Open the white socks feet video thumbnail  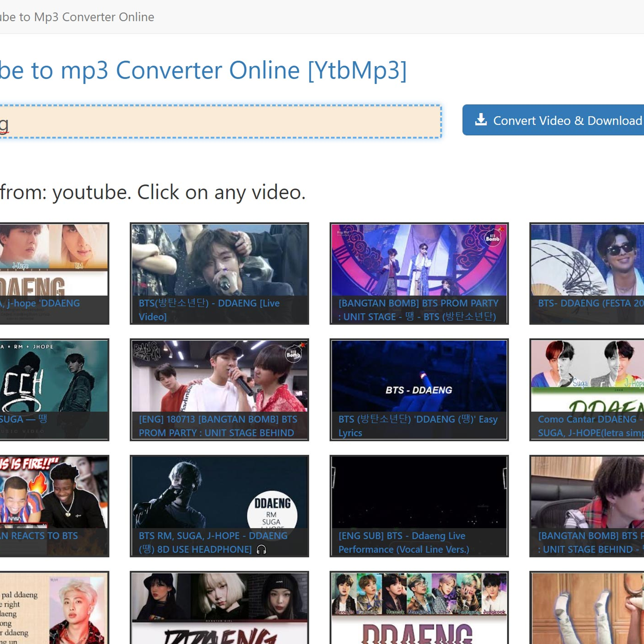click(x=588, y=609)
